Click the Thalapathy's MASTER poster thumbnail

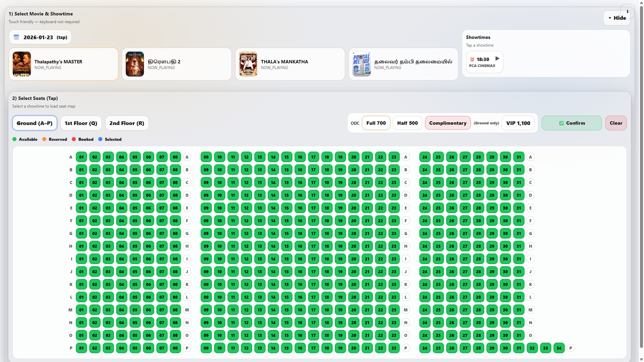pyautogui.click(x=22, y=64)
